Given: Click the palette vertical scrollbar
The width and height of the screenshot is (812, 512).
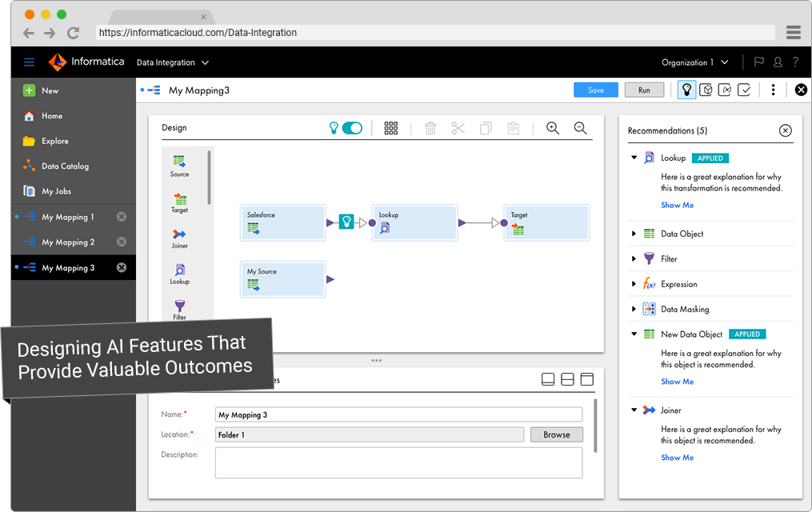Looking at the screenshot, I should pyautogui.click(x=210, y=178).
